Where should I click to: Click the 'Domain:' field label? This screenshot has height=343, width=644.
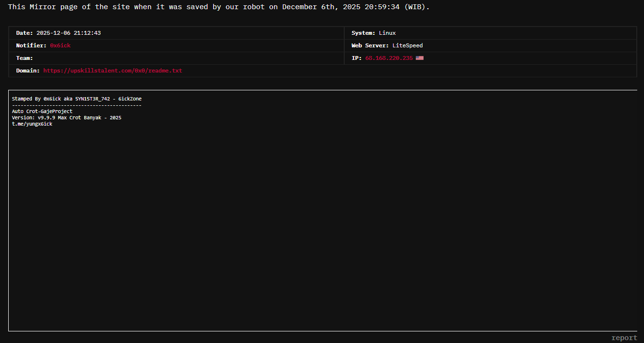[28, 71]
